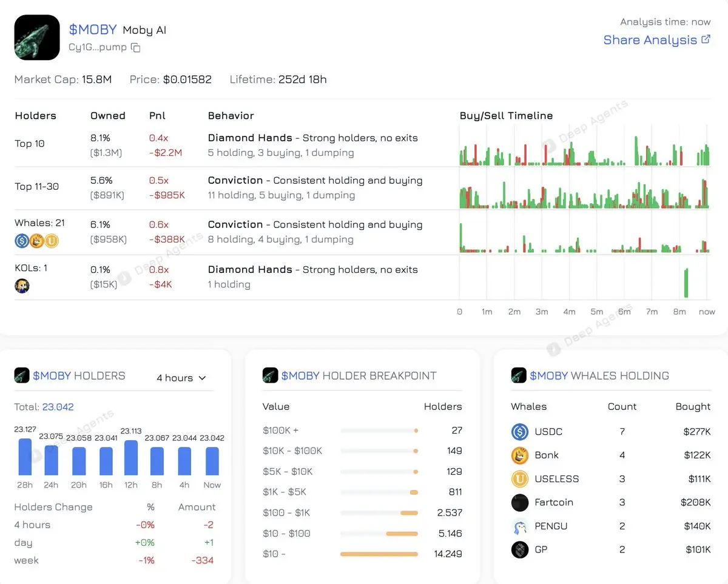728x584 pixels.
Task: Click the KOL avatar under KOLs: 1
Action: [22, 286]
